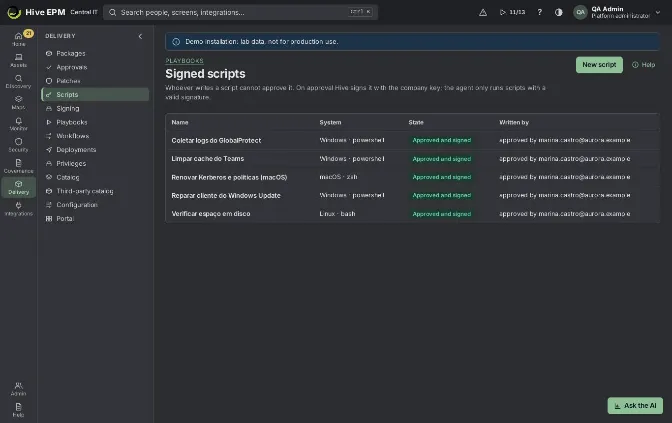Viewport: 672px width, 423px height.
Task: Open the Maps section icon
Action: tap(18, 103)
